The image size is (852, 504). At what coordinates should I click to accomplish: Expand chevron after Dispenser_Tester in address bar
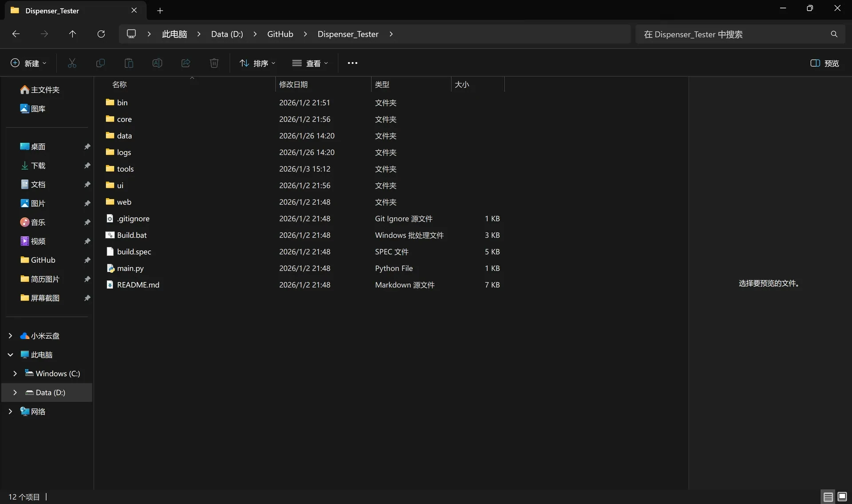click(391, 34)
